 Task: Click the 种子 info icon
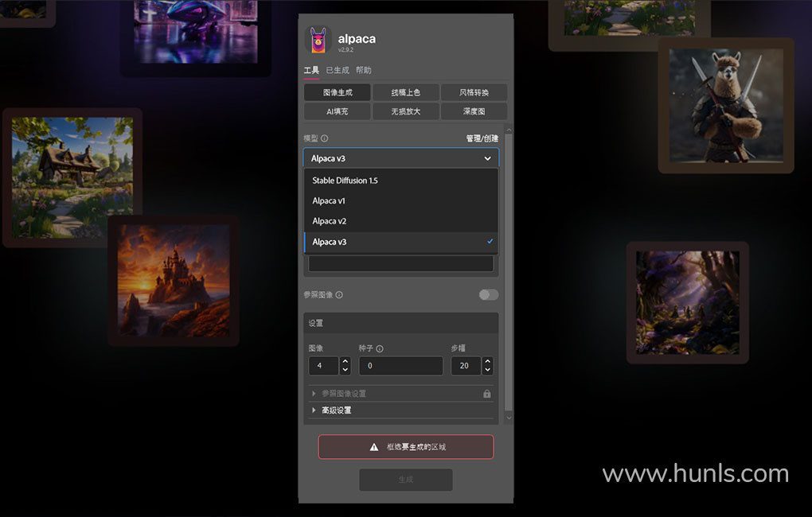click(x=380, y=348)
